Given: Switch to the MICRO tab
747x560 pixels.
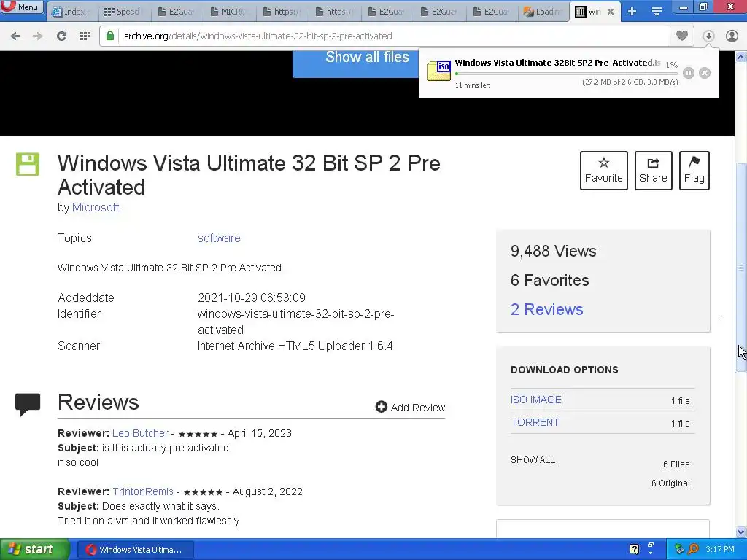Looking at the screenshot, I should tap(230, 12).
